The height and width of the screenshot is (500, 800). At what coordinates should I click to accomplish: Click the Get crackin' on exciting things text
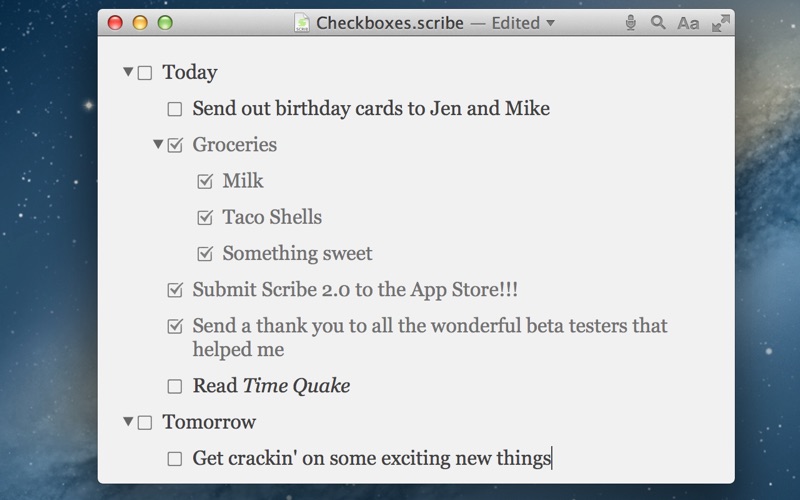[x=372, y=458]
